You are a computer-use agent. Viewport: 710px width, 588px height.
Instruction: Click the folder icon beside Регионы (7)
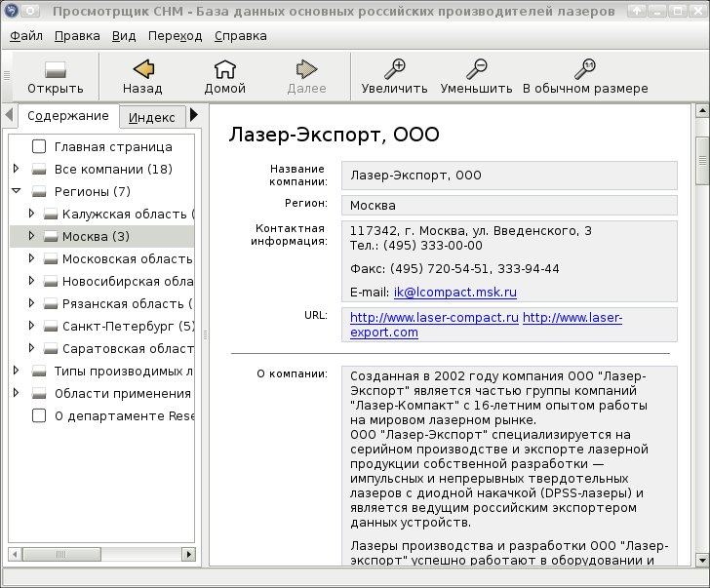pos(39,191)
